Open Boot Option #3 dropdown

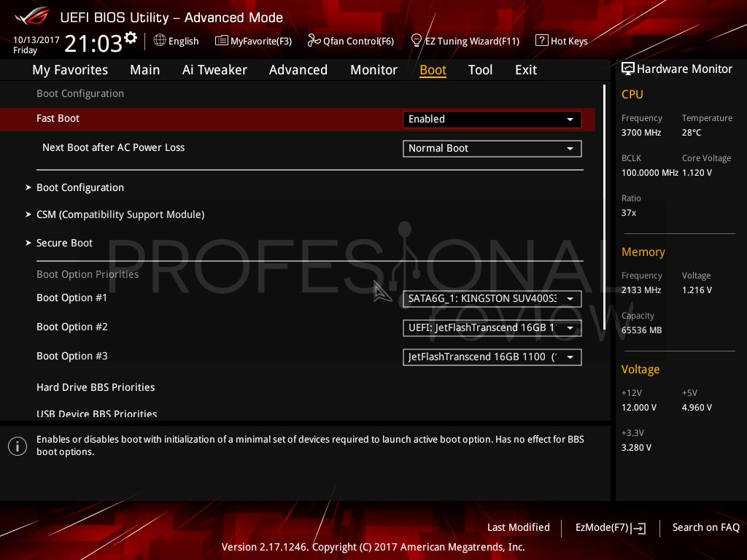click(492, 357)
